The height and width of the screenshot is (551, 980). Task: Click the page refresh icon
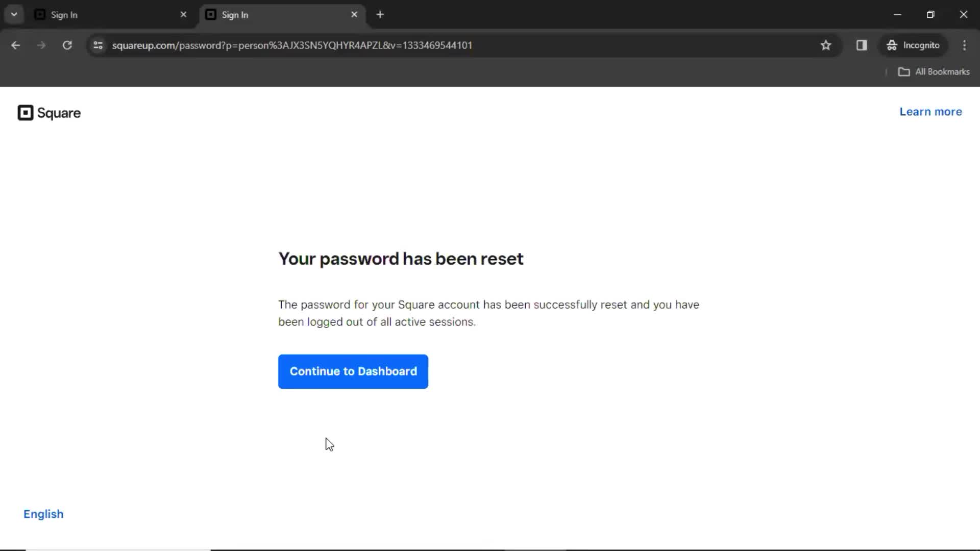(x=67, y=45)
